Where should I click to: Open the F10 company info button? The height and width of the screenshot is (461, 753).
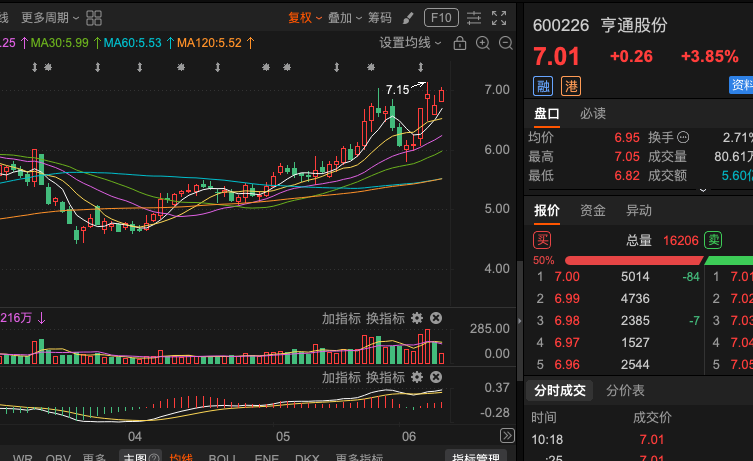pyautogui.click(x=441, y=18)
